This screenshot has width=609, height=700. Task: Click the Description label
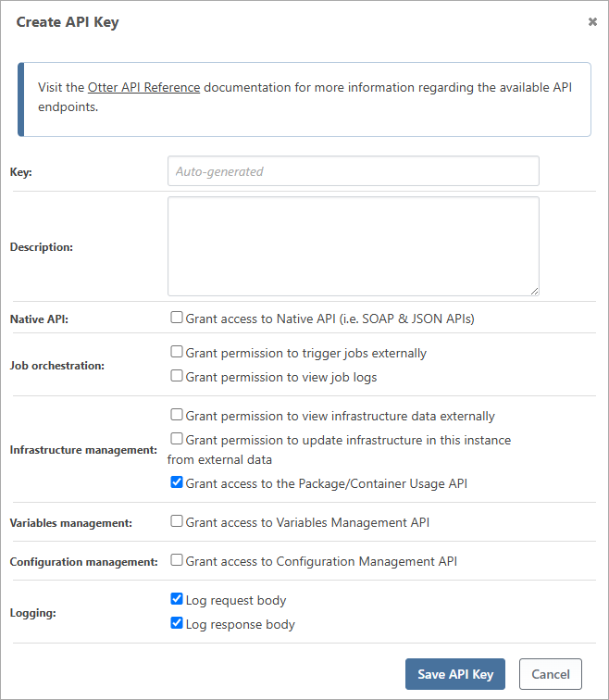tap(42, 247)
